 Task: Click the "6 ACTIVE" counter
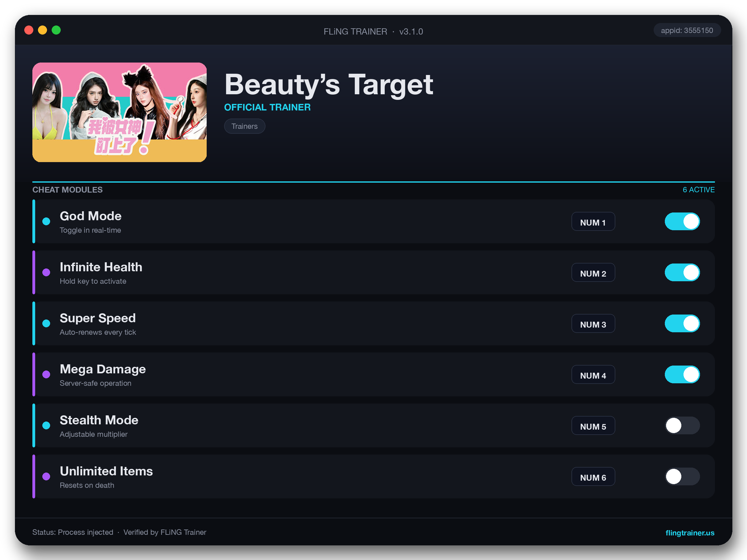[698, 190]
